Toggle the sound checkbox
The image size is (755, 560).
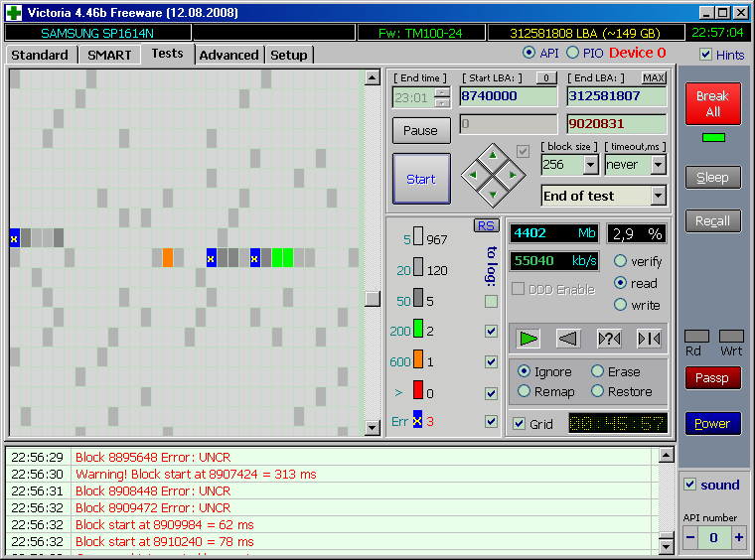690,484
